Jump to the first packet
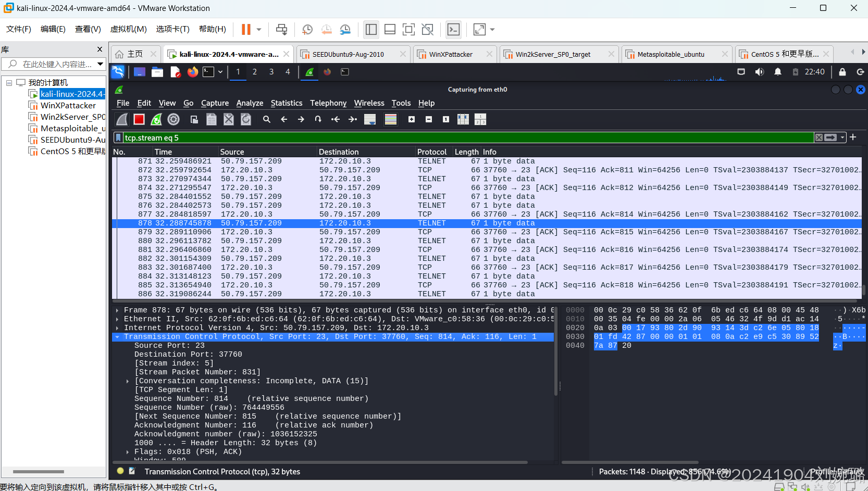The width and height of the screenshot is (868, 491). pyautogui.click(x=336, y=120)
